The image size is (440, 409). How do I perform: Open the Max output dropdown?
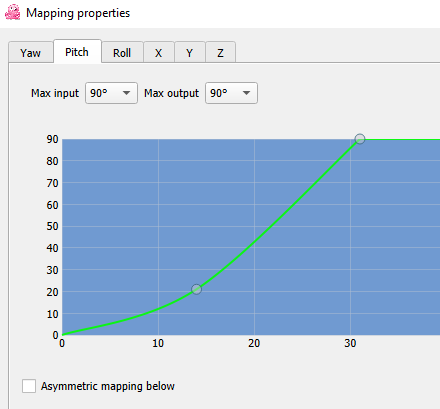click(231, 93)
